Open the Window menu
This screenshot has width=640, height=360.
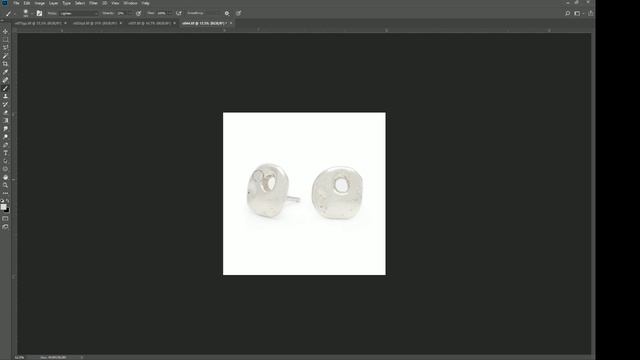[131, 3]
